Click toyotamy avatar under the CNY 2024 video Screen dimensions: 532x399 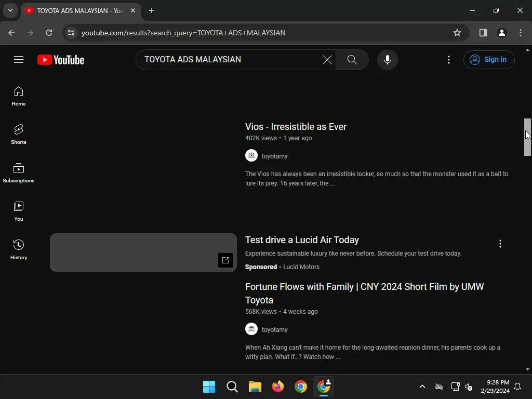pyautogui.click(x=251, y=329)
